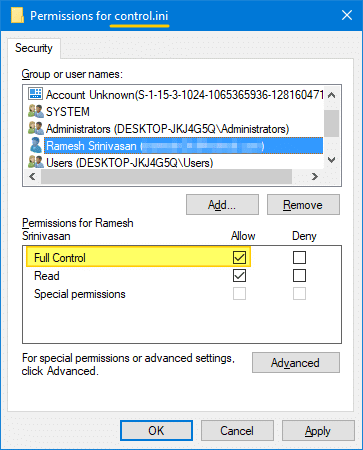The image size is (363, 450).
Task: Click the Deny checkbox for Special permissions
Action: [299, 294]
